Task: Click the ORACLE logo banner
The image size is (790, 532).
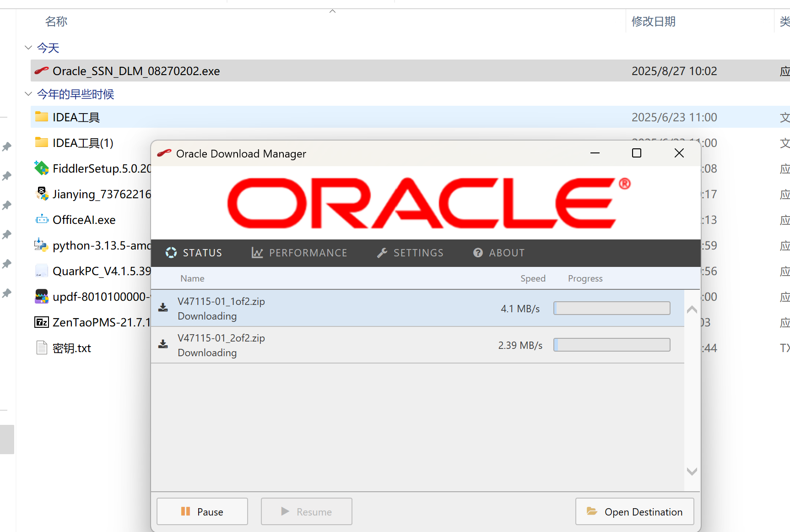Action: click(x=429, y=203)
